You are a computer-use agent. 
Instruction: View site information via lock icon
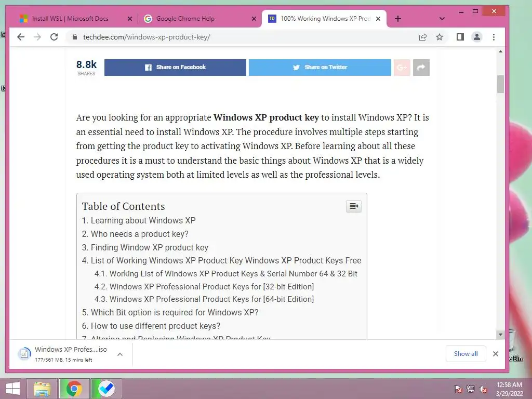coord(75,37)
